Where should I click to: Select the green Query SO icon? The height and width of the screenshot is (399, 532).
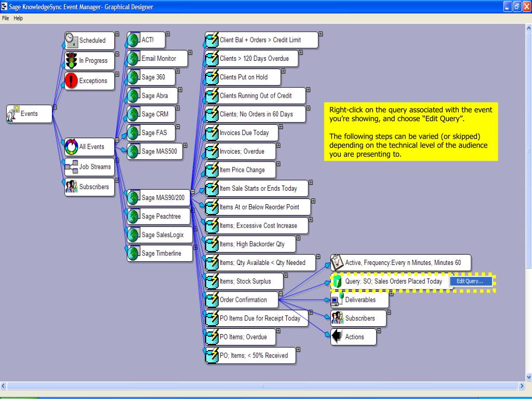337,281
